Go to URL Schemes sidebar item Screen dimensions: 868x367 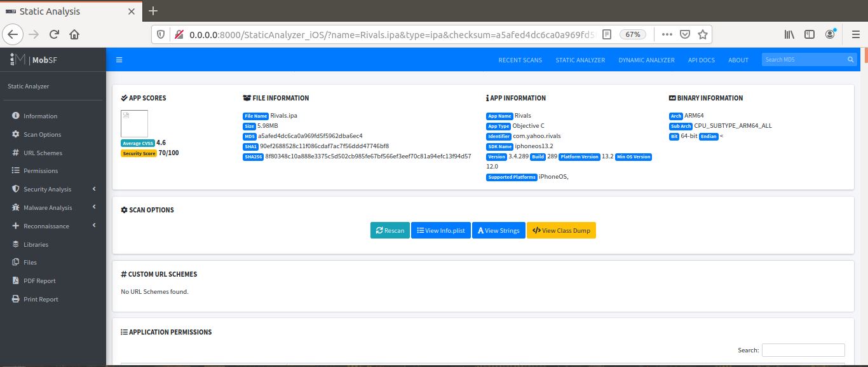point(43,153)
